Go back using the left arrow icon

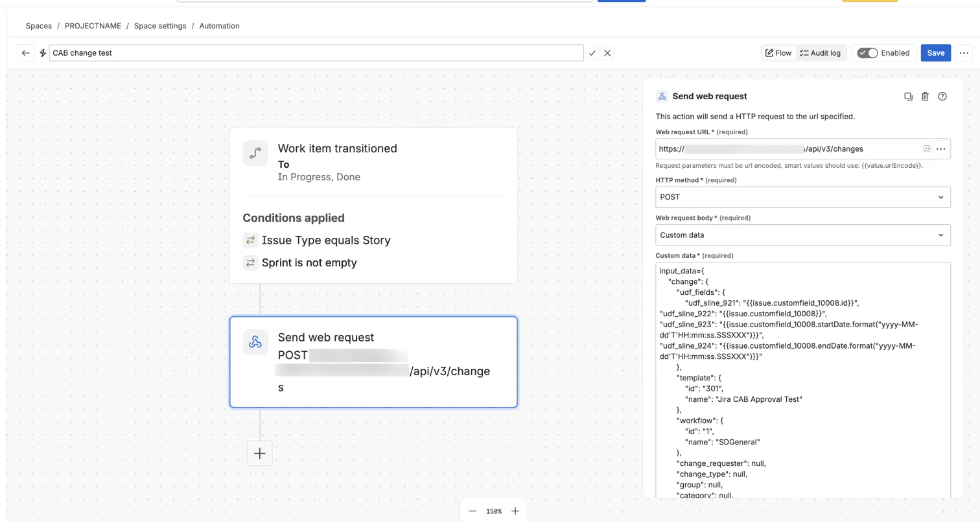click(x=26, y=53)
